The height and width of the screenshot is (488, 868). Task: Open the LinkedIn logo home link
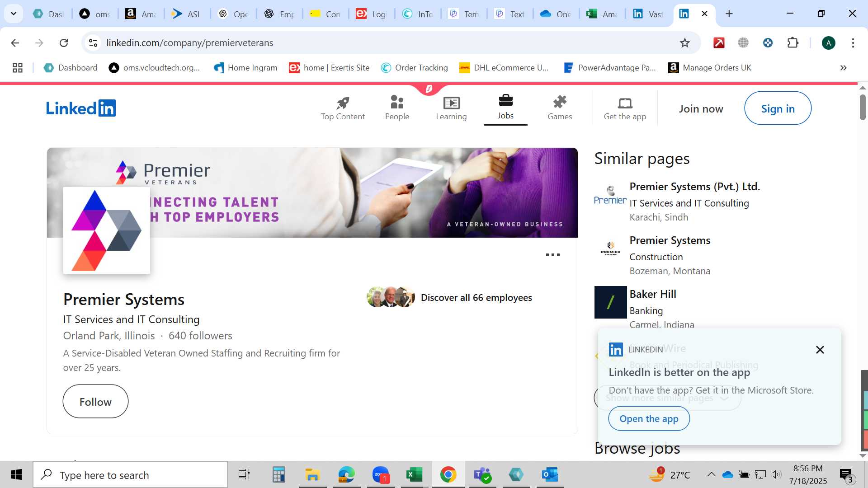point(81,108)
